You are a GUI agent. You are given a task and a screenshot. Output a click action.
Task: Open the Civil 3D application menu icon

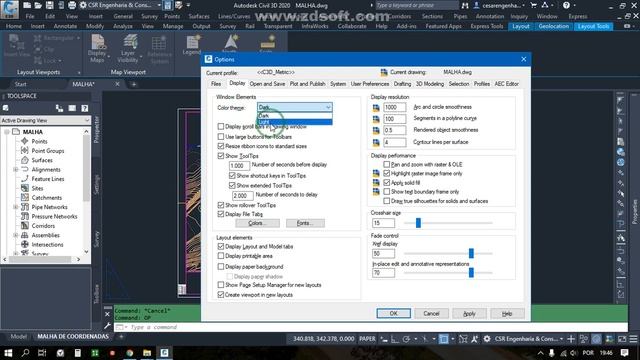pyautogui.click(x=9, y=9)
